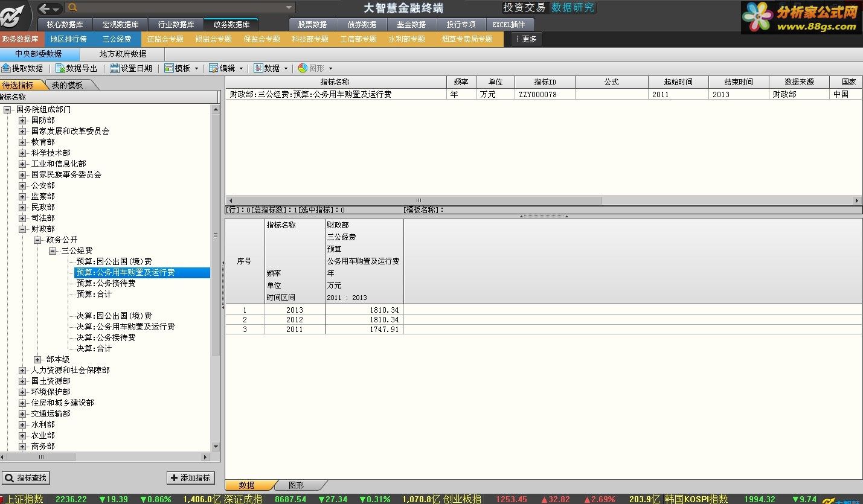Select 决算:公务用车购置及运行费 indicator
Screen dimensions: 863x504
(126, 327)
